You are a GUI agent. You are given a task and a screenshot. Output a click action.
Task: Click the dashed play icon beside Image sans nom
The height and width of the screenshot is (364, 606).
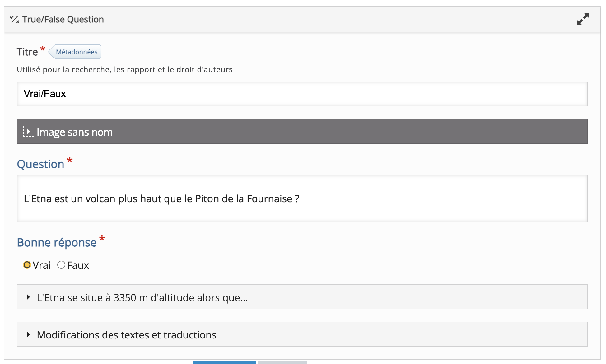coord(28,132)
